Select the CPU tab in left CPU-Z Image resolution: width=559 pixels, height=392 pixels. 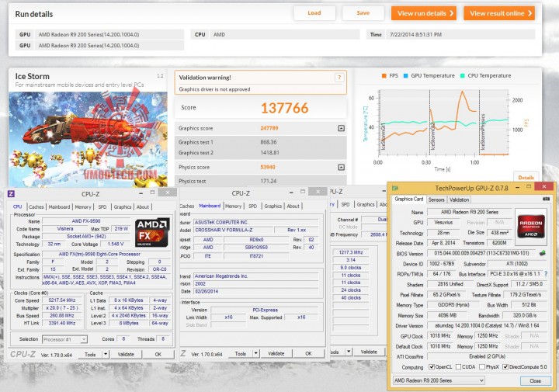[17, 206]
